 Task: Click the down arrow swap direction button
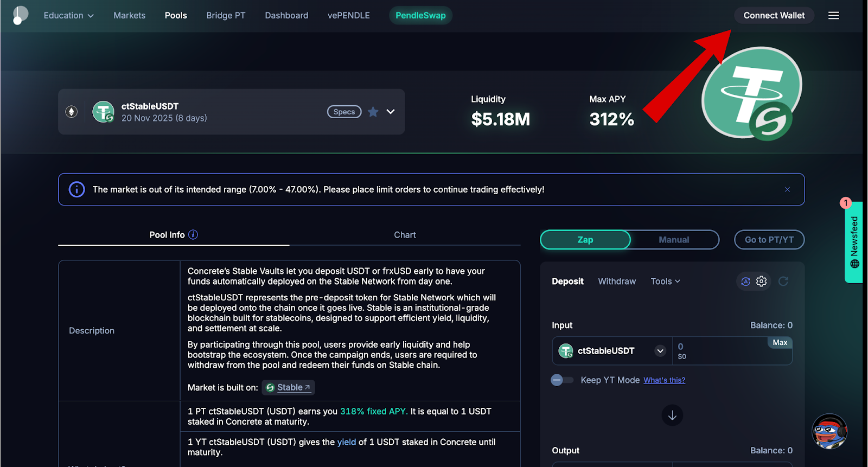(672, 415)
